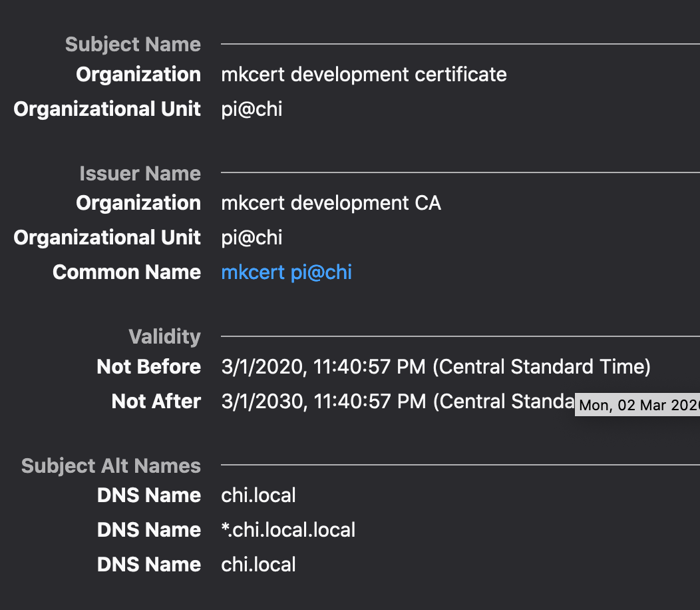Click the second "DNS Name" row label
This screenshot has height=610, width=700.
pos(148,529)
